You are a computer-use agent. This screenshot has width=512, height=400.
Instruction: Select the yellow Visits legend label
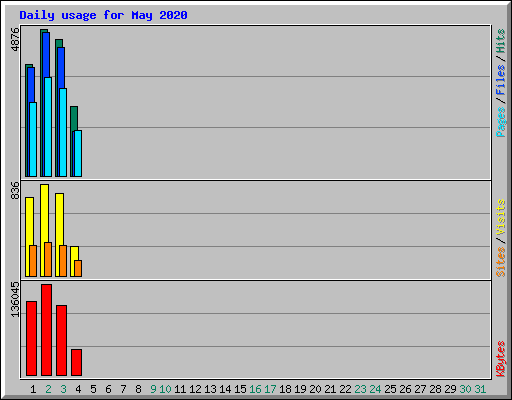pos(500,218)
